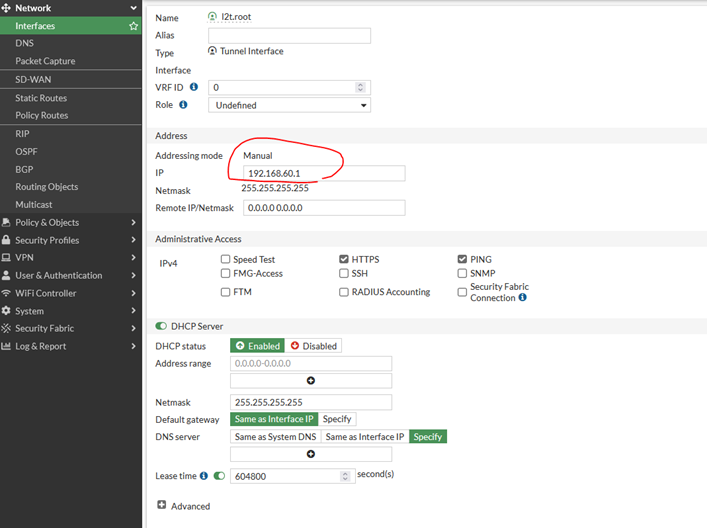
Task: Click the Tunnel Interface type icon
Action: (212, 51)
